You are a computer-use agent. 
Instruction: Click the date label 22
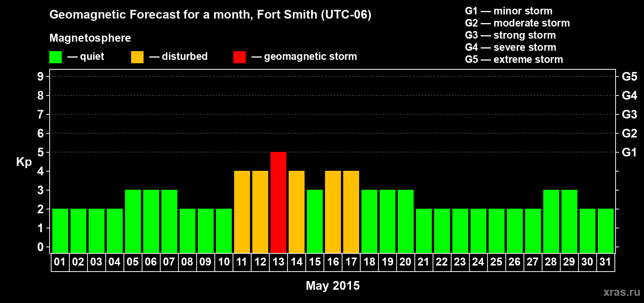coord(442,262)
